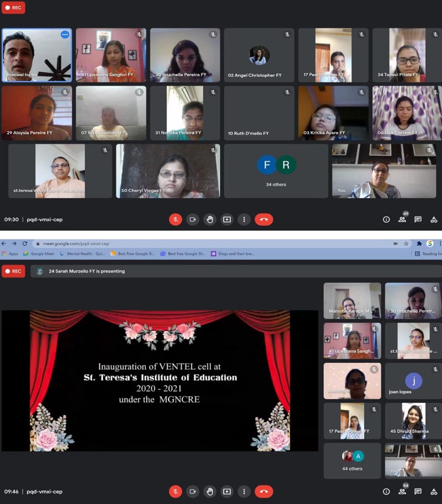This screenshot has width=442, height=504.
Task: Open the Google Meet bookmark
Action: [39, 253]
